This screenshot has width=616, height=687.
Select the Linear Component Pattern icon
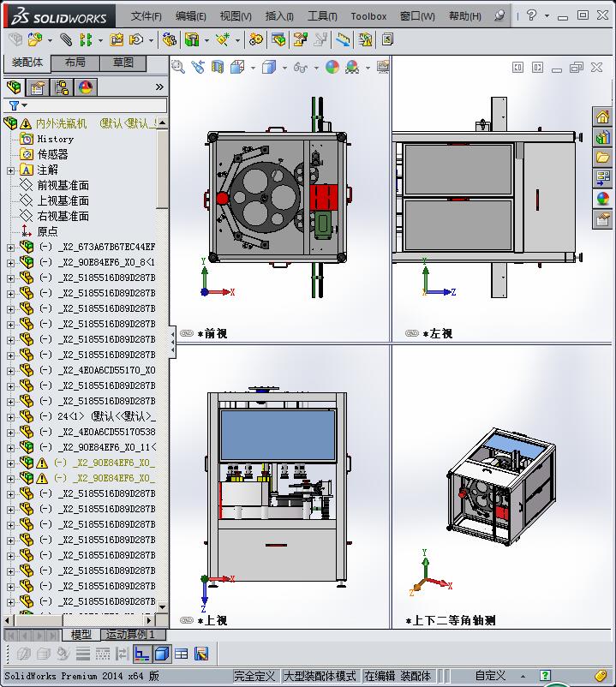[x=86, y=40]
